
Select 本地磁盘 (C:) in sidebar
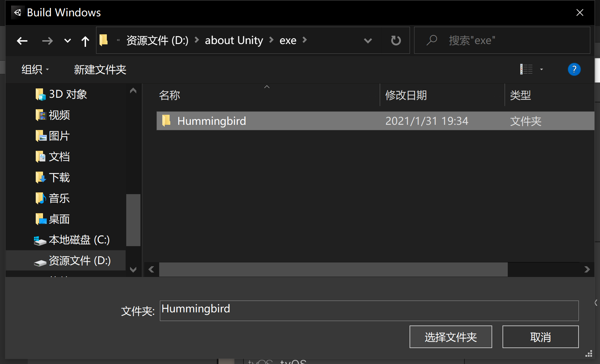tap(72, 240)
